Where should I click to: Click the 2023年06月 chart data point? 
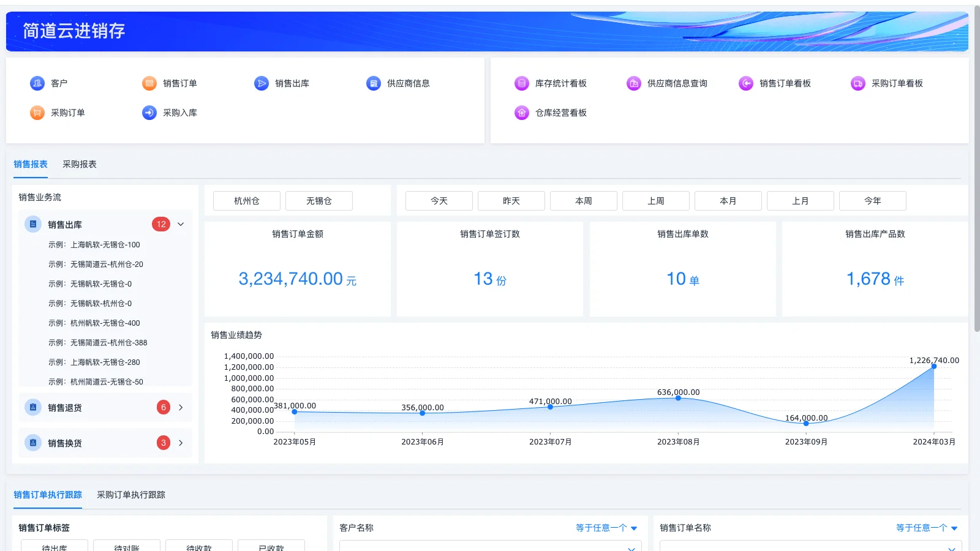(423, 413)
